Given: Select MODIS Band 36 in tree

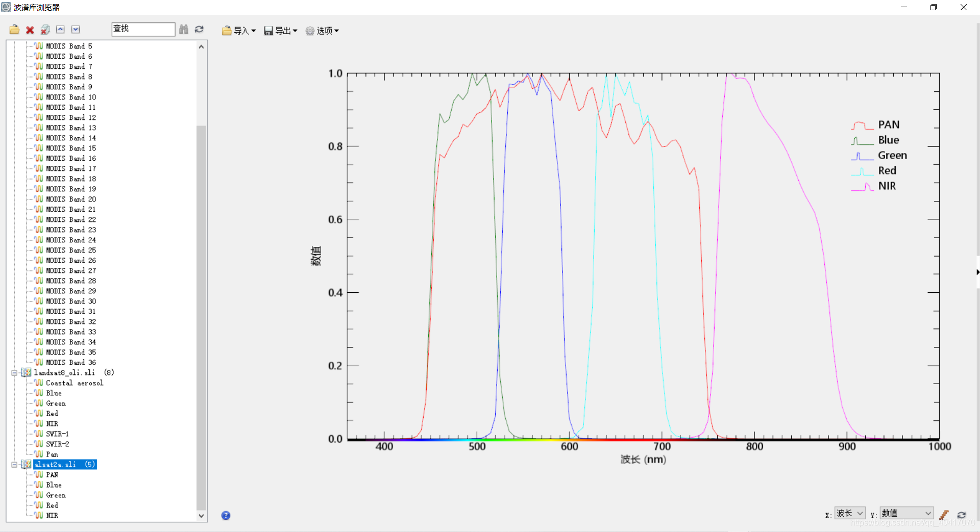Looking at the screenshot, I should (x=71, y=363).
